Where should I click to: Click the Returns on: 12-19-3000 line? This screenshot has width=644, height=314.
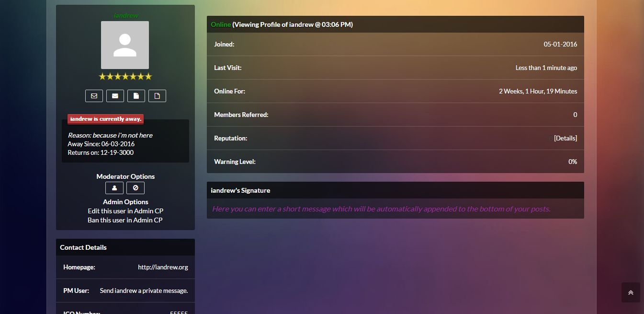point(101,152)
